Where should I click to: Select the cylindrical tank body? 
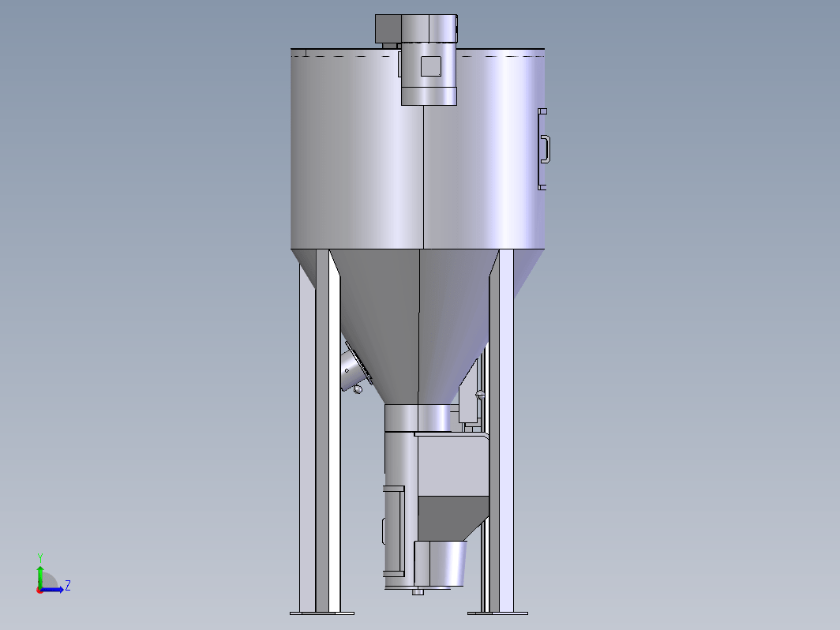click(x=418, y=149)
